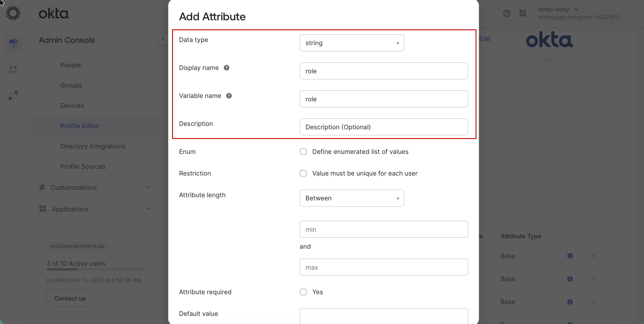Open the help question mark icon in header
644x324 pixels.
(x=506, y=13)
